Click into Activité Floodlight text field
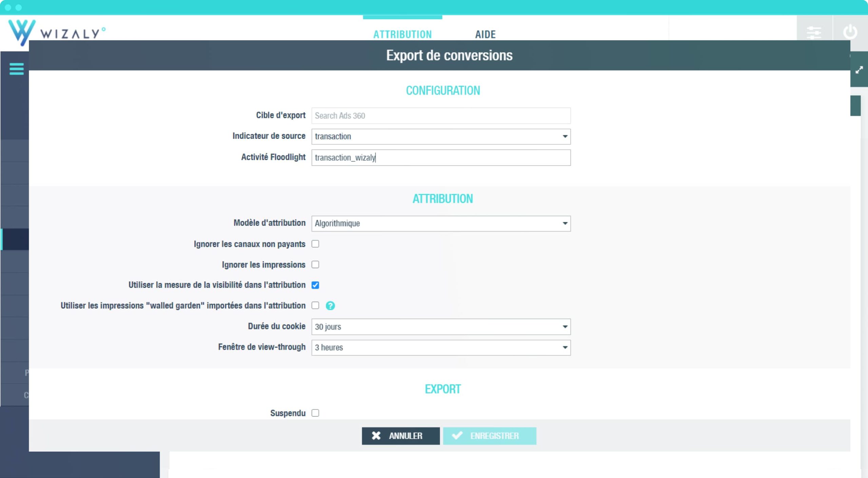The width and height of the screenshot is (868, 478). [x=441, y=158]
